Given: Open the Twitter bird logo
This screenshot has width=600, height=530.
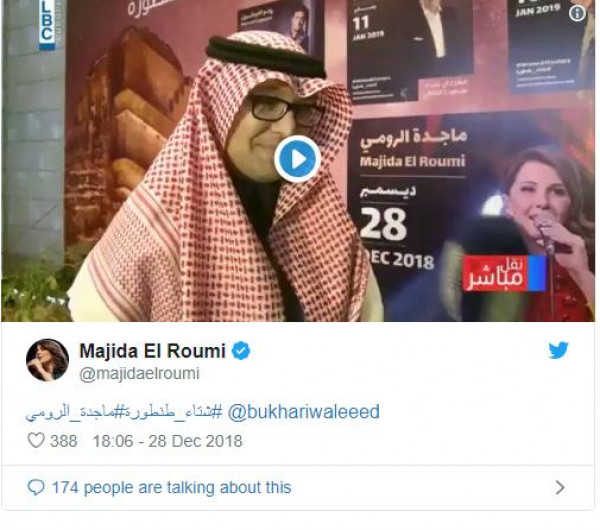Looking at the screenshot, I should [x=558, y=350].
